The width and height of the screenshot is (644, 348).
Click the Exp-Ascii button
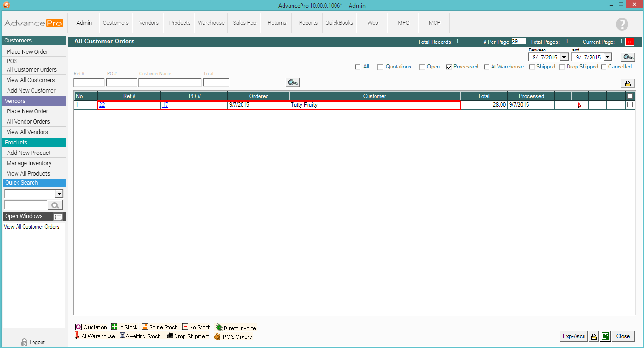coord(574,336)
